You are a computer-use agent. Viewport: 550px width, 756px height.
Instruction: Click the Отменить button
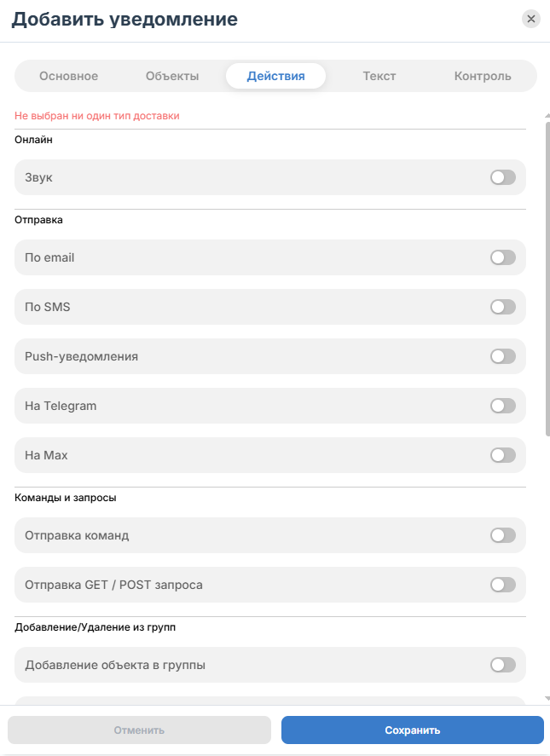[x=139, y=730]
